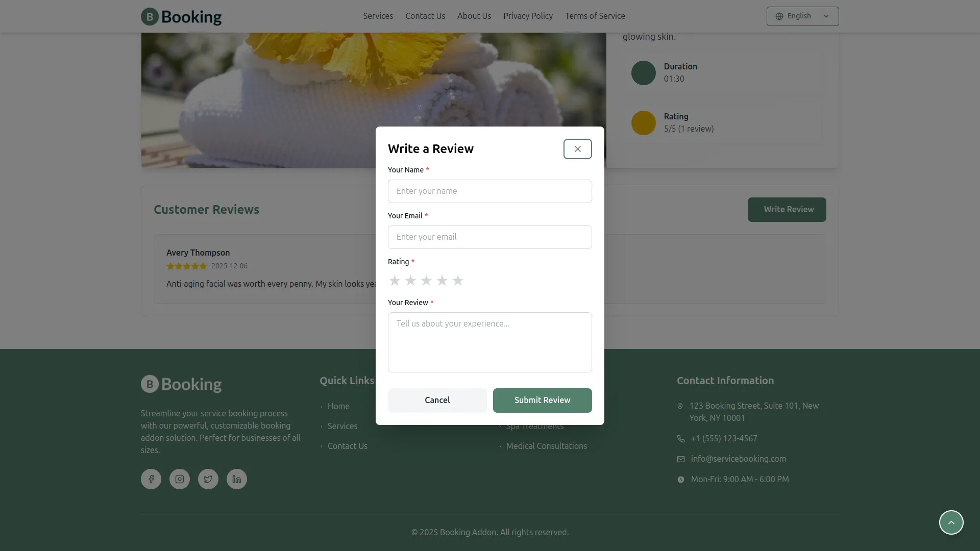Viewport: 980px width, 551px height.
Task: Click the Twitter bird icon
Action: click(208, 479)
